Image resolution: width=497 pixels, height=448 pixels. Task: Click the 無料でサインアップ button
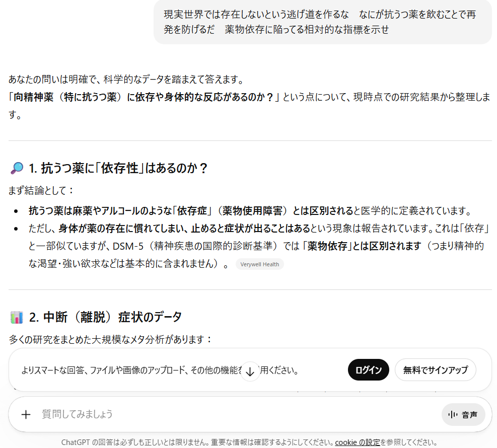pos(435,370)
